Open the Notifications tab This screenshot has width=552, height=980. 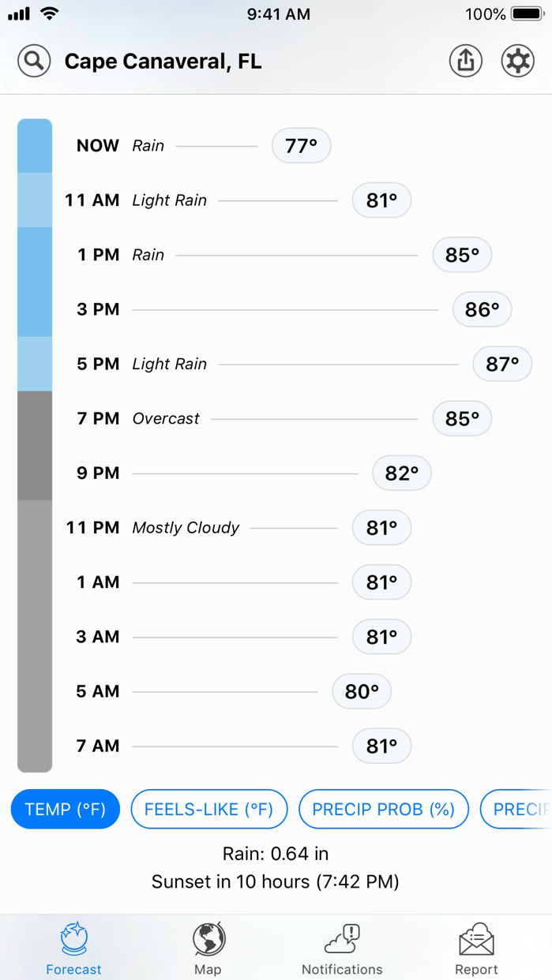pos(342,949)
